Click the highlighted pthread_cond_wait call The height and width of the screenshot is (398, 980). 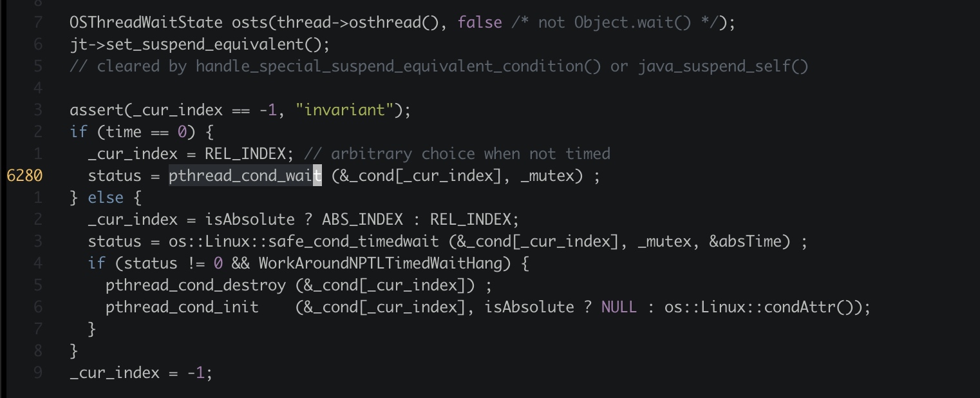(245, 176)
